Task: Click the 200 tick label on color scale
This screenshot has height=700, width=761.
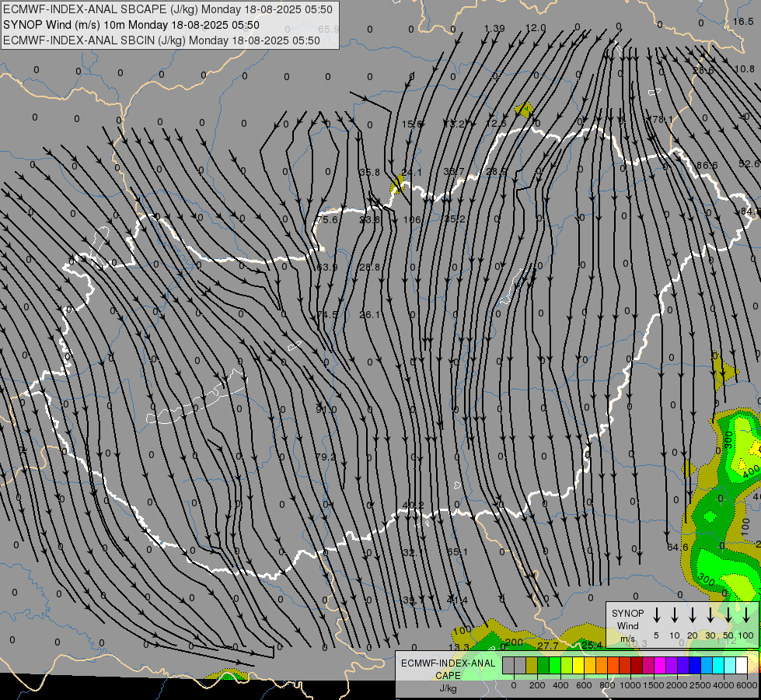Action: (x=537, y=685)
